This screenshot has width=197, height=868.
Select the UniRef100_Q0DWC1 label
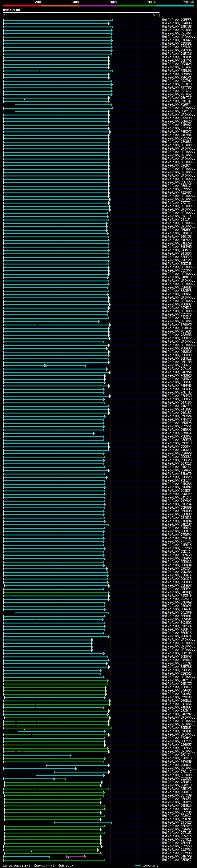[177, 765]
